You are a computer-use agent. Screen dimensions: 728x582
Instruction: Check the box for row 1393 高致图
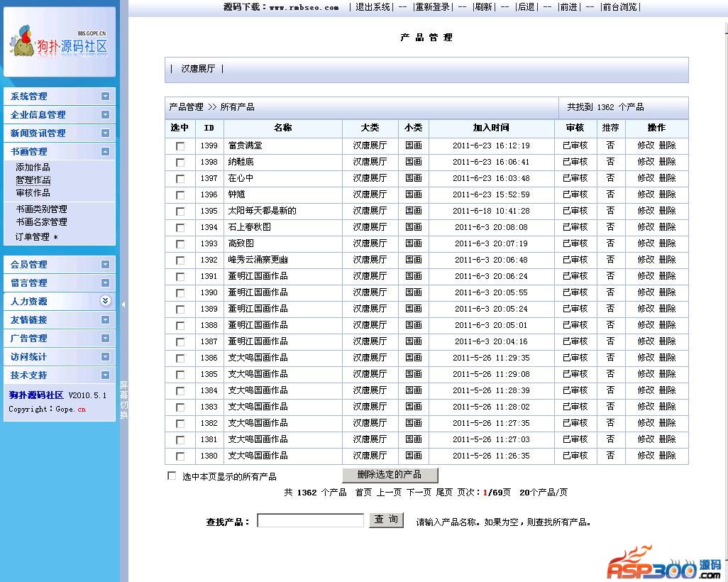pyautogui.click(x=180, y=244)
